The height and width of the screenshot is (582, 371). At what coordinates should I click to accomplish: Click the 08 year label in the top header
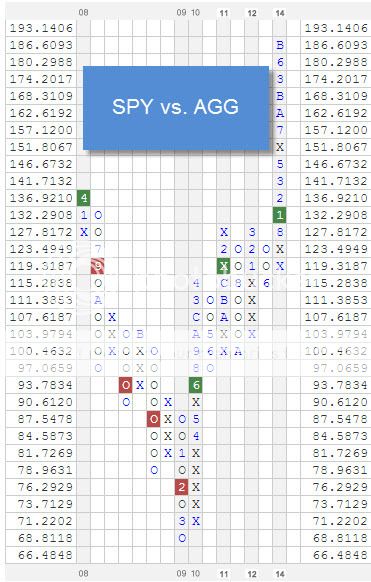84,13
